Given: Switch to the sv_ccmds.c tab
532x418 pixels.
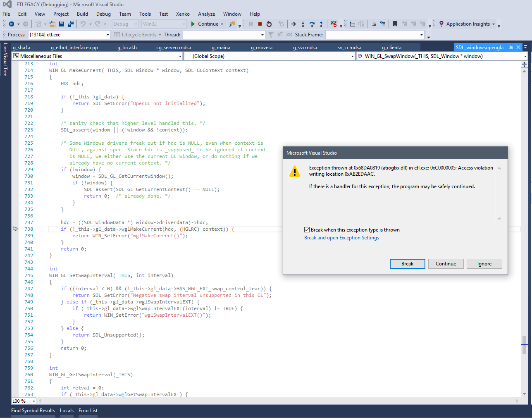Looking at the screenshot, I should [350, 48].
